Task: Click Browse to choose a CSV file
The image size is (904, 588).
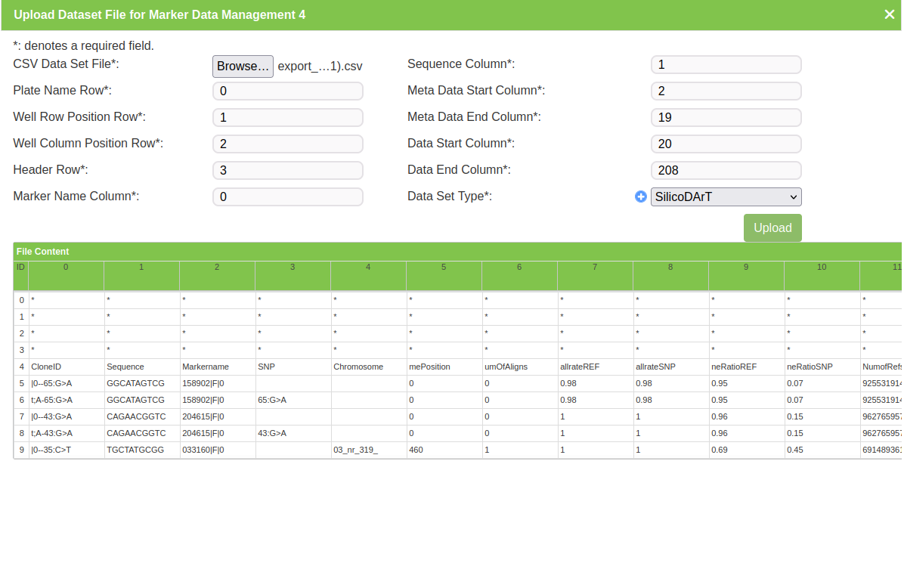Action: tap(243, 67)
